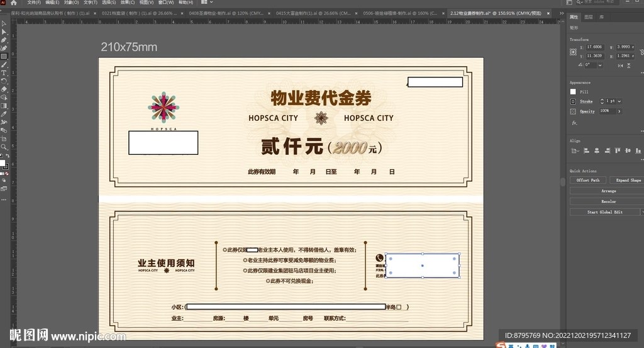Viewport: 644px width, 348px height.
Task: Click the white Fill color swatch
Action: (x=573, y=92)
